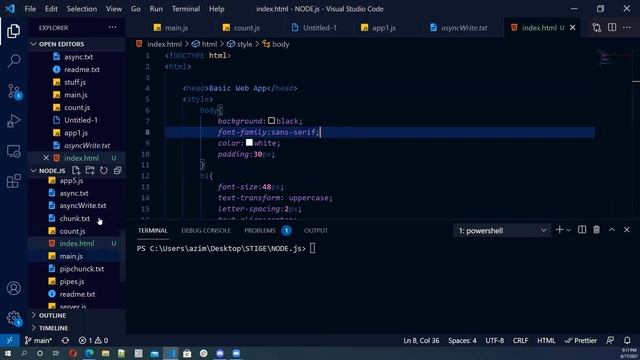
Task: Click Spaces: 4 indentation setting
Action: (x=462, y=340)
